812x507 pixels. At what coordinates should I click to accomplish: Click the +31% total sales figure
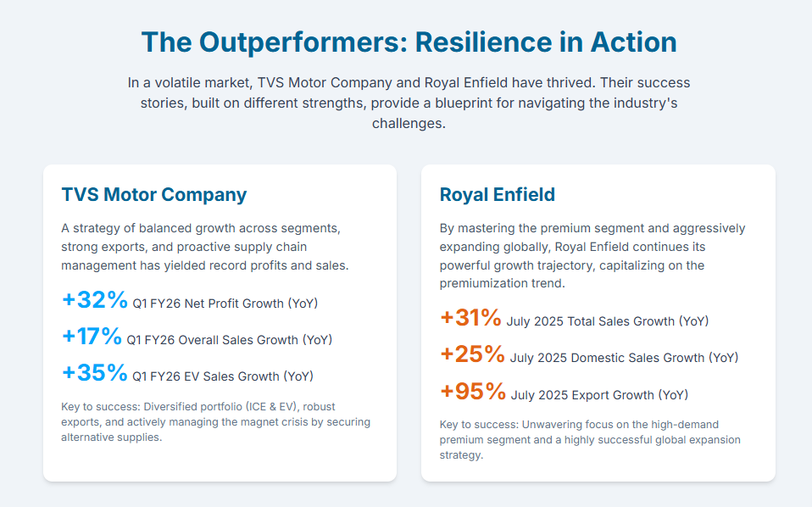pos(471,318)
